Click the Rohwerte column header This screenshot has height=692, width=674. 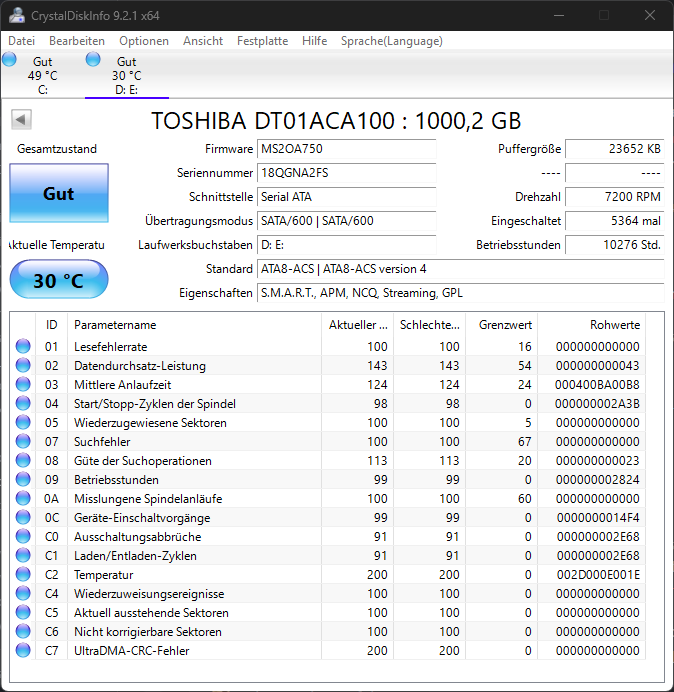591,325
